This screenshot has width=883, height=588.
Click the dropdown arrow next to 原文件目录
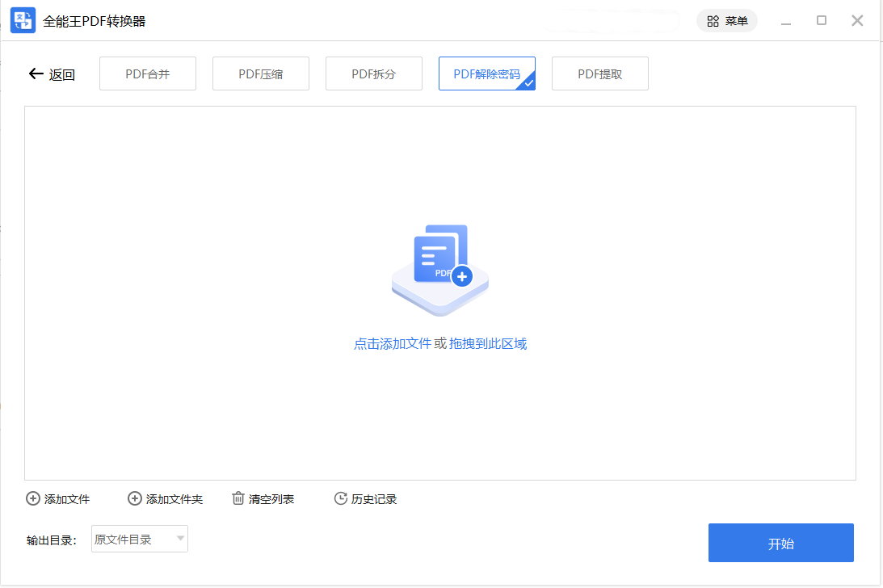coord(179,539)
